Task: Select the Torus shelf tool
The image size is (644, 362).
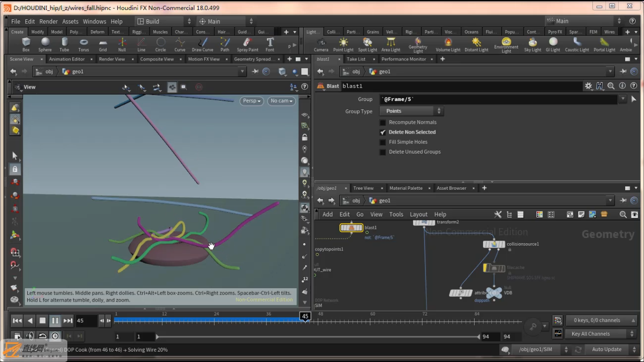Action: pyautogui.click(x=84, y=44)
